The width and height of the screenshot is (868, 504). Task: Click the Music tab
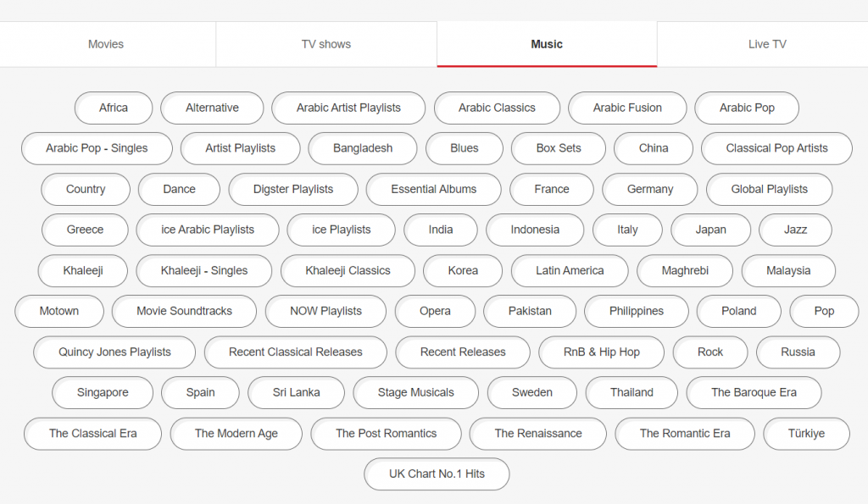[x=547, y=44]
